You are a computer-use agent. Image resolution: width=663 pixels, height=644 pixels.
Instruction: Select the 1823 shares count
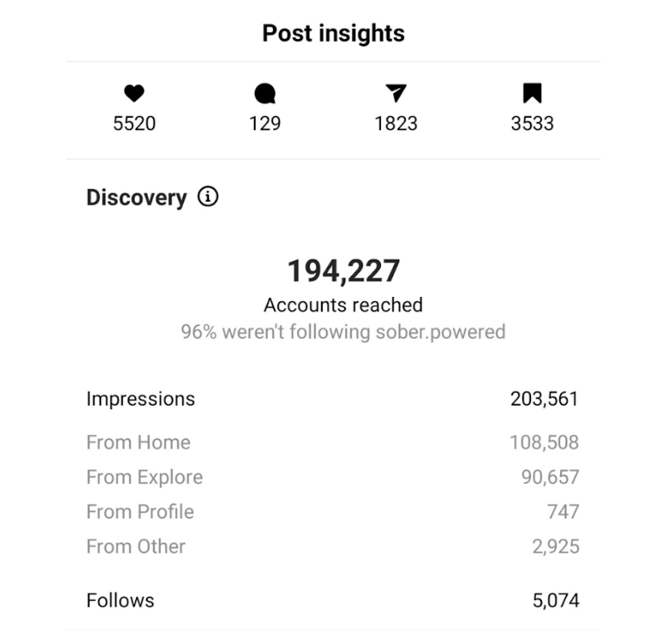pyautogui.click(x=396, y=124)
